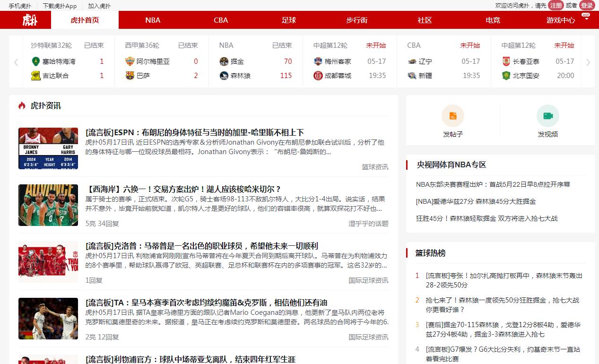The width and height of the screenshot is (599, 364).
Task: Click the 沙特联第32轮 match label
Action: (x=52, y=45)
